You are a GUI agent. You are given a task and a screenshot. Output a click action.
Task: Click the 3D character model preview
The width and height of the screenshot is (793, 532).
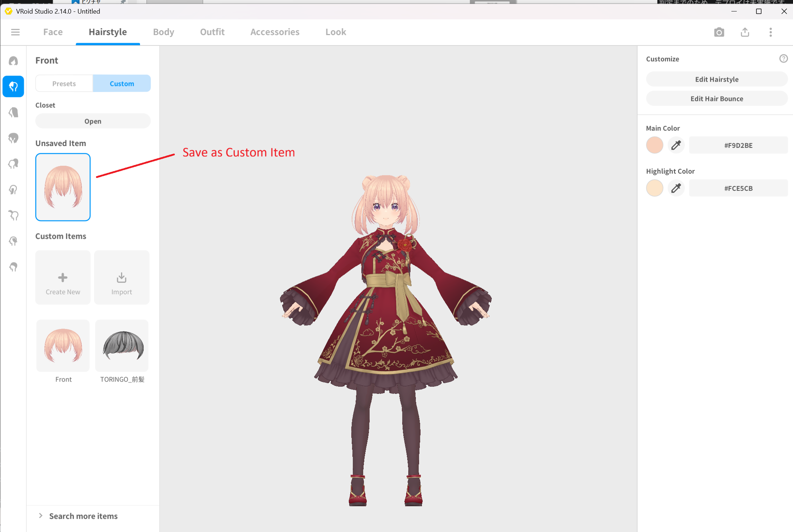[x=385, y=340]
